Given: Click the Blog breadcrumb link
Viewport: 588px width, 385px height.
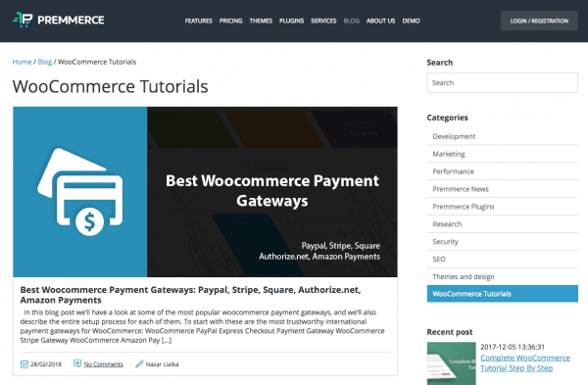Looking at the screenshot, I should 45,62.
